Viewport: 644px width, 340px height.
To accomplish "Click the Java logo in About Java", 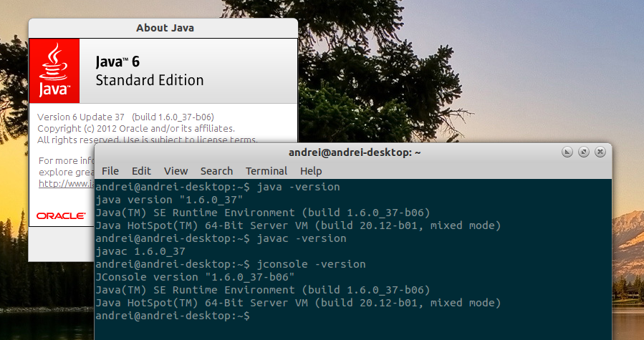I will pyautogui.click(x=54, y=71).
